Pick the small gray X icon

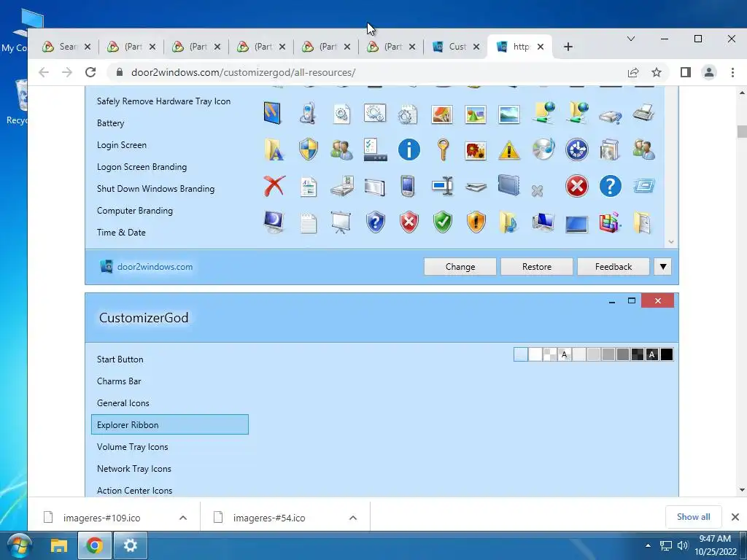pos(538,191)
